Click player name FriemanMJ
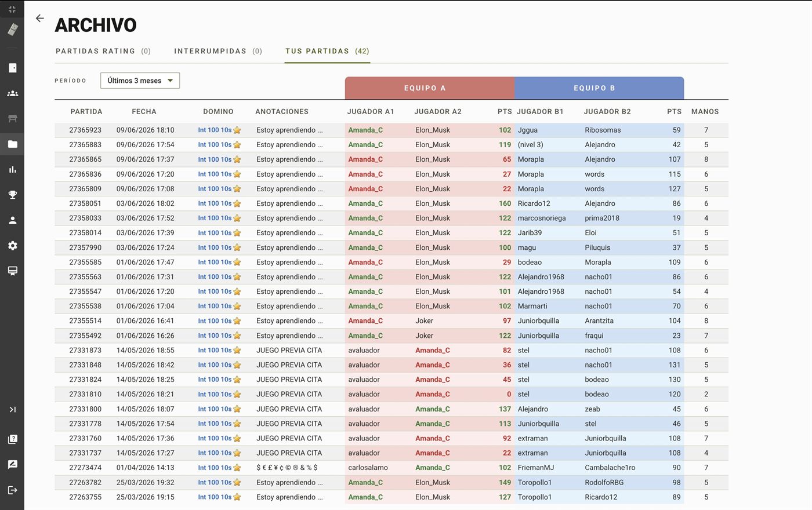Screen dimensions: 812x510 [x=536, y=468]
